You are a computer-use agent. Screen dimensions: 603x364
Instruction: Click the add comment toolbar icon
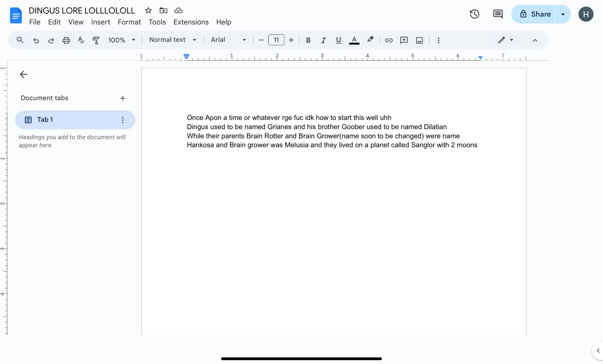pyautogui.click(x=404, y=40)
